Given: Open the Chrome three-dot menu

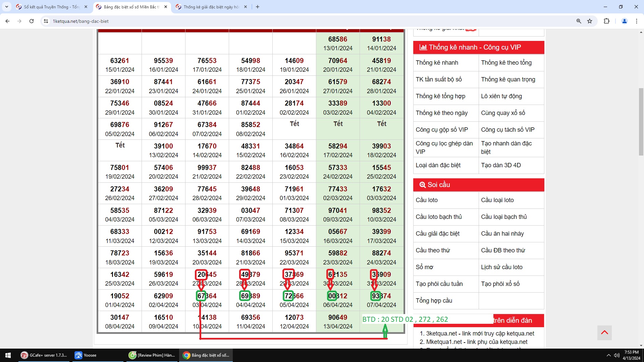Looking at the screenshot, I should coord(636,21).
